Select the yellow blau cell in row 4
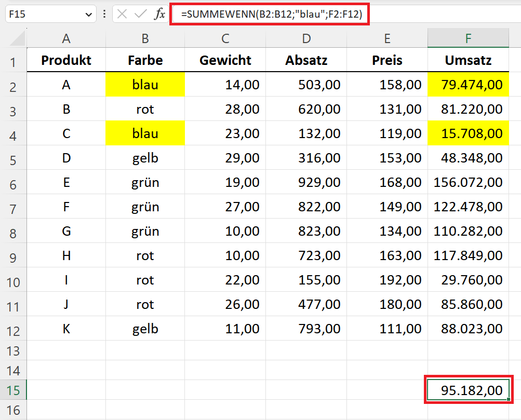 coord(145,133)
